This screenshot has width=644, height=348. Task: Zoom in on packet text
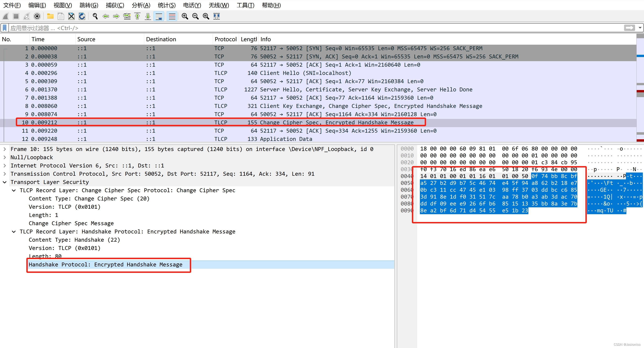(x=185, y=16)
